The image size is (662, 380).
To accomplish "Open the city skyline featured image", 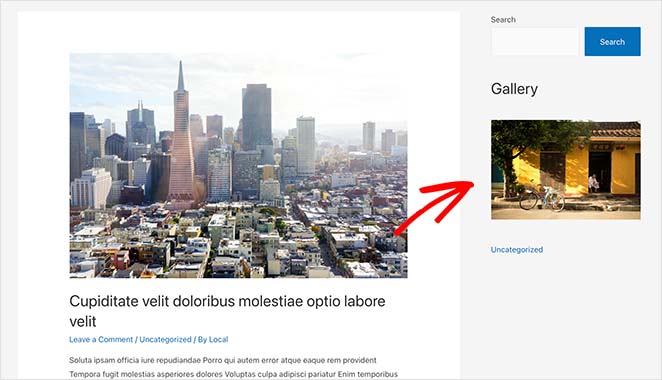I will coord(239,166).
